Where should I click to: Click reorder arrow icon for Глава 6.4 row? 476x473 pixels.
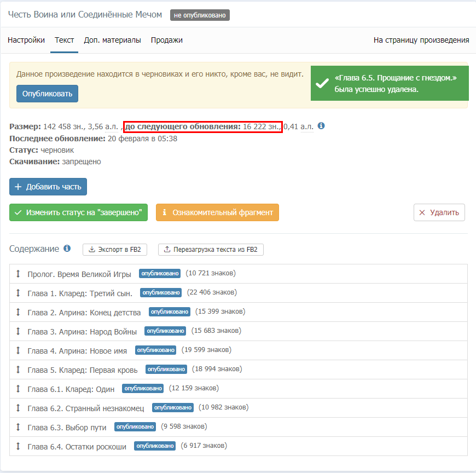[18, 446]
